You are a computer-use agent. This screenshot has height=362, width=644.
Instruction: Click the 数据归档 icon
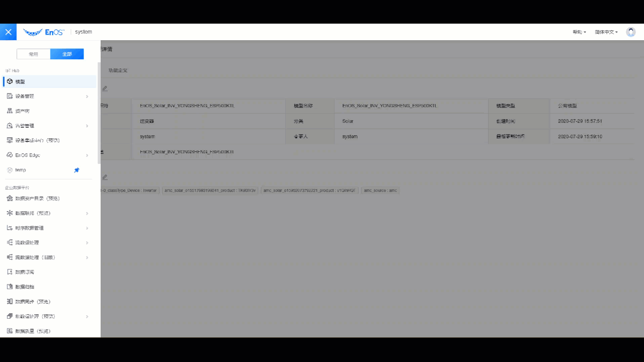[x=10, y=287]
